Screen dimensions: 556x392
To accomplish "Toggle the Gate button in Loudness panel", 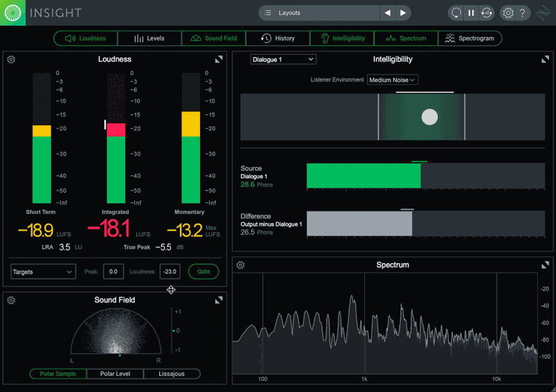I will [204, 272].
